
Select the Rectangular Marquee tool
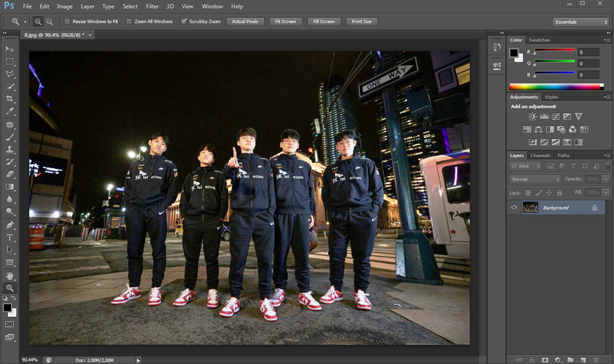(10, 62)
